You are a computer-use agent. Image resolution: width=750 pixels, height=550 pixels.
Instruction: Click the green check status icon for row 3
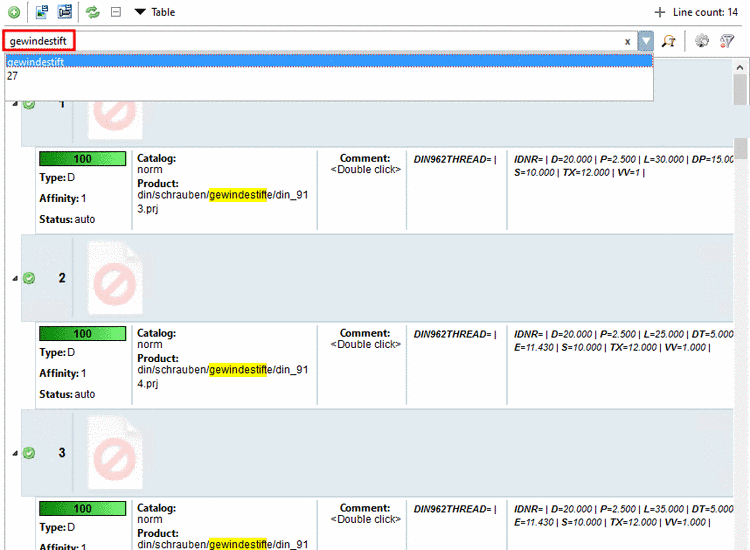point(29,453)
